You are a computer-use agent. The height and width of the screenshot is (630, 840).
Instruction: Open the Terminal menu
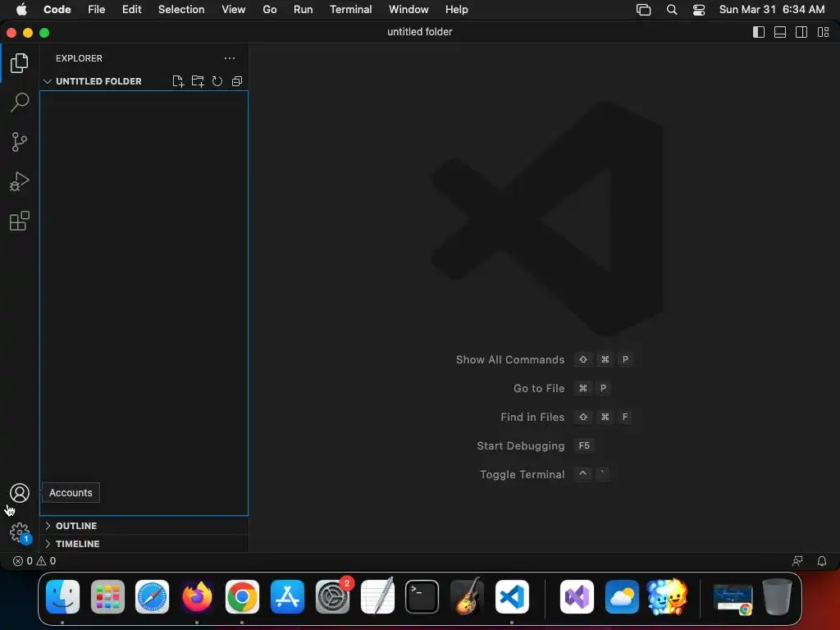click(x=351, y=10)
